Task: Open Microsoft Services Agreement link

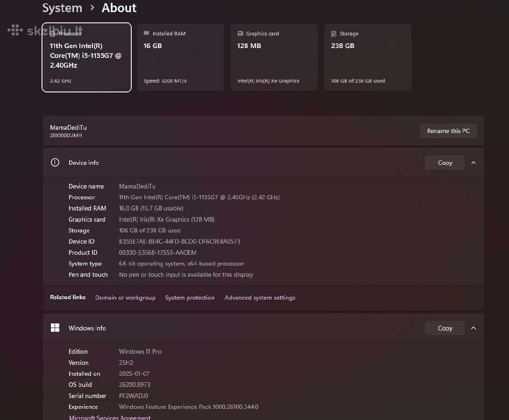Action: tap(110, 417)
